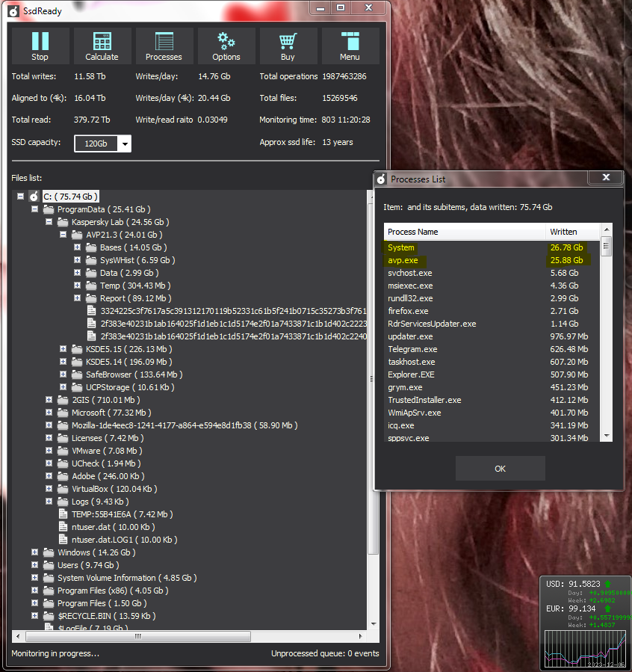632x672 pixels.
Task: Collapse the ProgramData folder node
Action: click(x=35, y=209)
